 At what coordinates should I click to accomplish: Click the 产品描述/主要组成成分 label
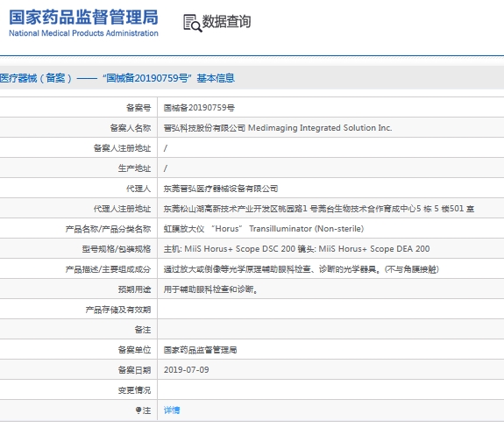(108, 269)
